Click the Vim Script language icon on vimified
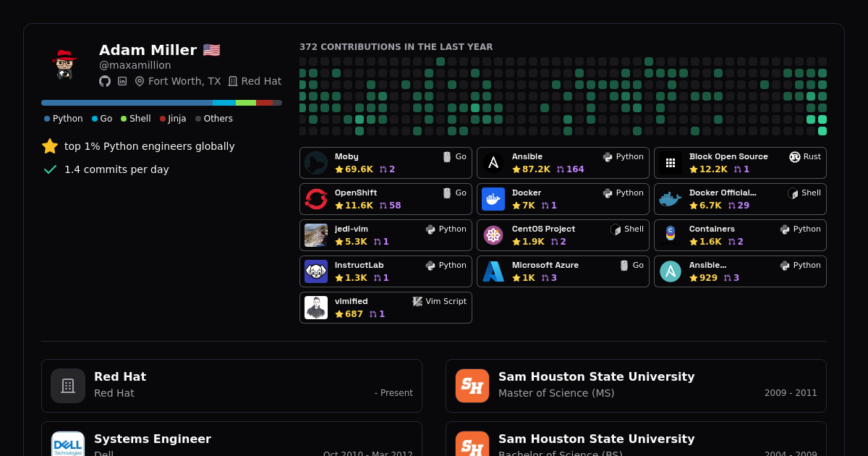Image resolution: width=868 pixels, height=456 pixels. (417, 301)
